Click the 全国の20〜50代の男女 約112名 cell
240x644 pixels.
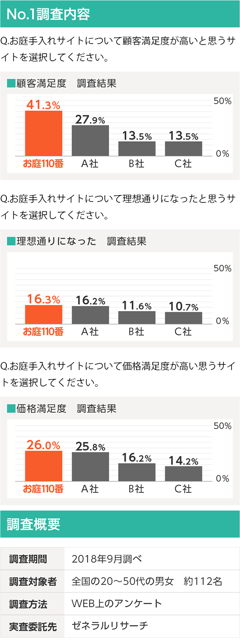click(x=152, y=581)
